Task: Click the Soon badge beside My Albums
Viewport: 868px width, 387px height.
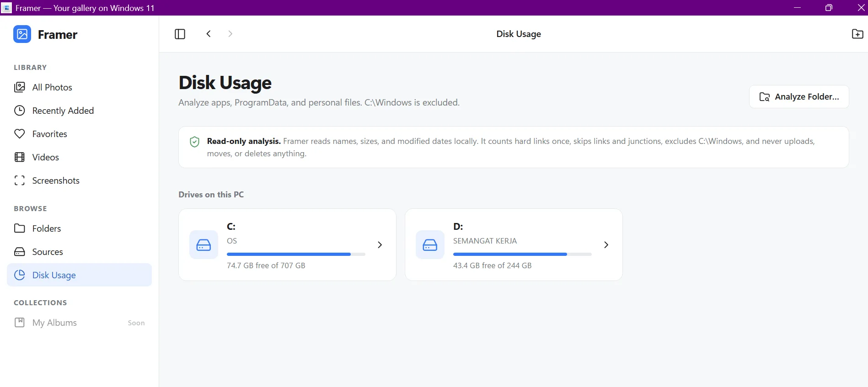Action: [x=136, y=323]
